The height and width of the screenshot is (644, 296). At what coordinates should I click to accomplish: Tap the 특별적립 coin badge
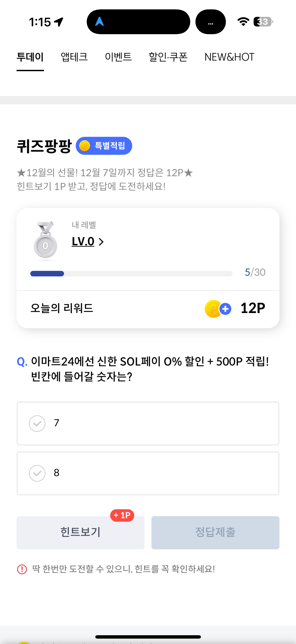tap(104, 146)
